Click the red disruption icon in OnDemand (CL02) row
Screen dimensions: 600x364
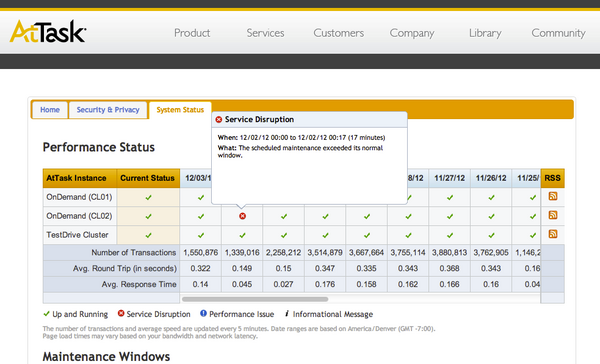click(242, 216)
